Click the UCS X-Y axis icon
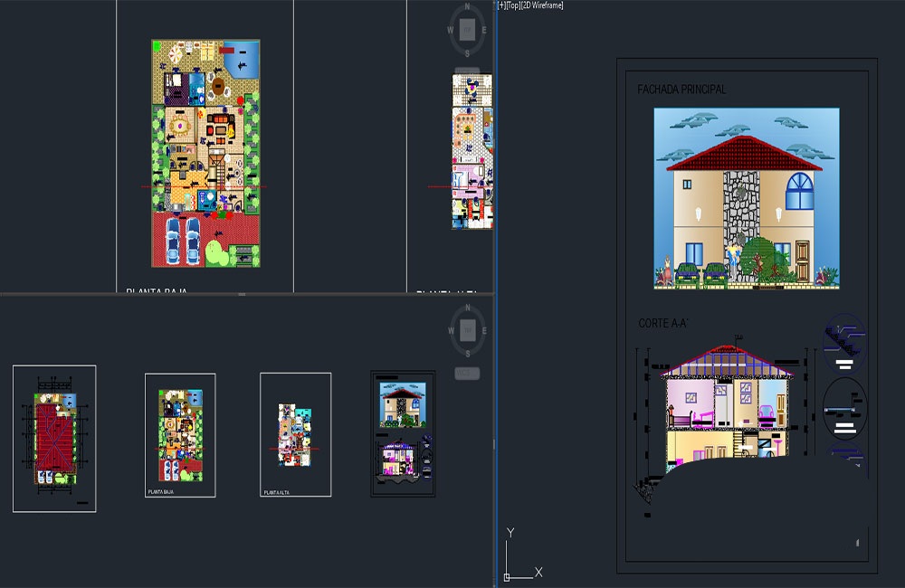905x588 pixels. tap(522, 554)
